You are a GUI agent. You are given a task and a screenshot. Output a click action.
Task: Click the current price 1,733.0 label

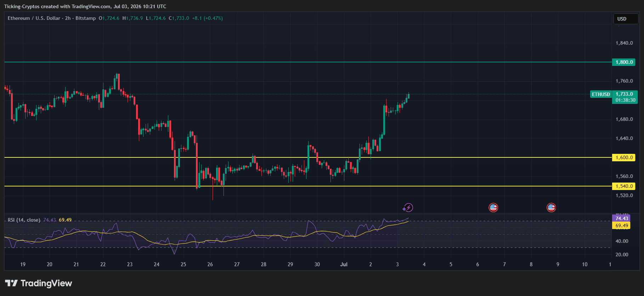tap(624, 94)
